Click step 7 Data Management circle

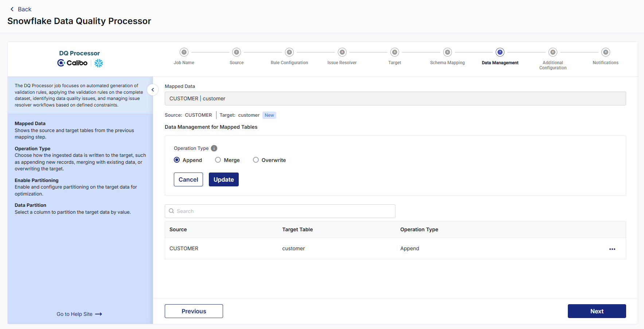[500, 52]
